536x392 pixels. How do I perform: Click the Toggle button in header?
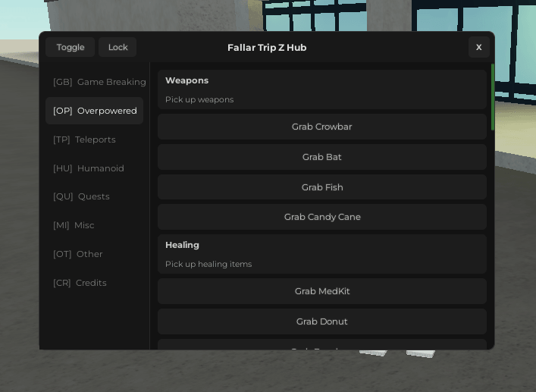pyautogui.click(x=70, y=47)
